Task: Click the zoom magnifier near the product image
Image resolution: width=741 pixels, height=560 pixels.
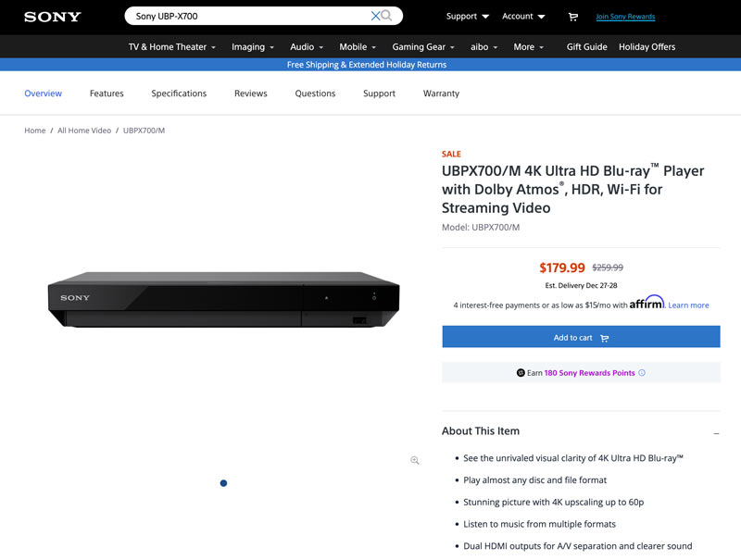Action: (x=414, y=460)
